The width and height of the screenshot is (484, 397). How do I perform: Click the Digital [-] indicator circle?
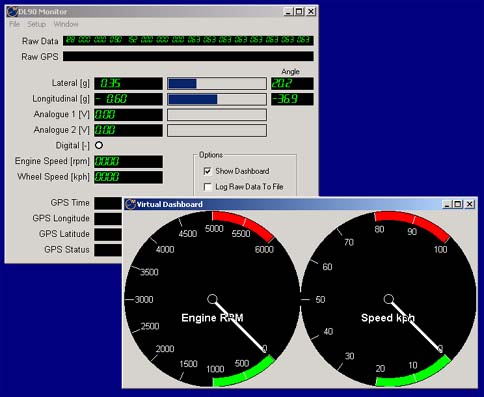[x=99, y=145]
